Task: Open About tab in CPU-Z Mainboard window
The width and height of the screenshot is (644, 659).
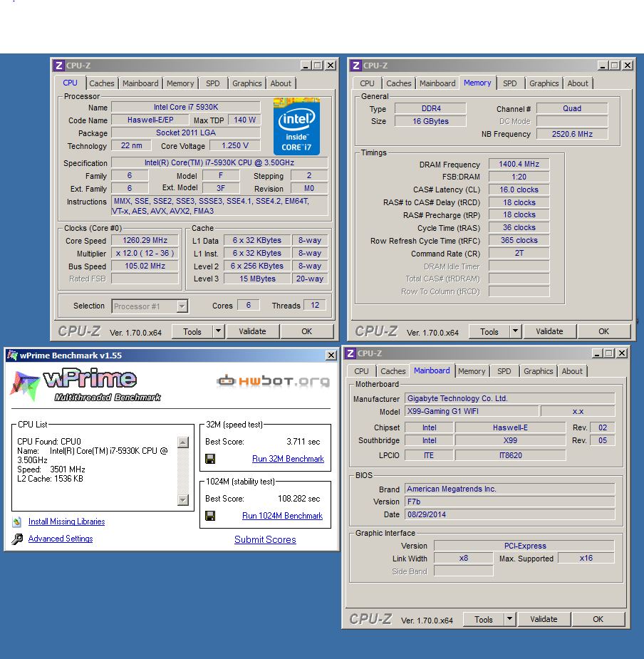Action: (x=572, y=371)
